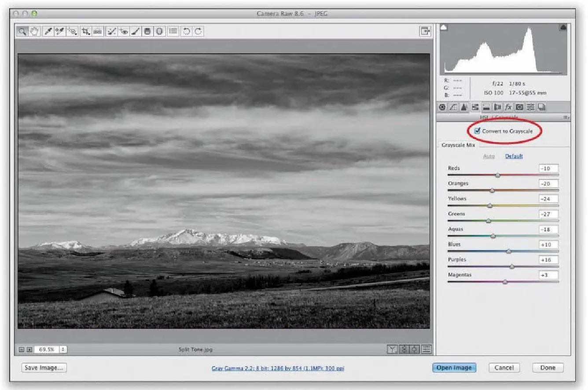This screenshot has width=588, height=390.
Task: Click the zoom percentage field 69.5%
Action: tap(47, 349)
